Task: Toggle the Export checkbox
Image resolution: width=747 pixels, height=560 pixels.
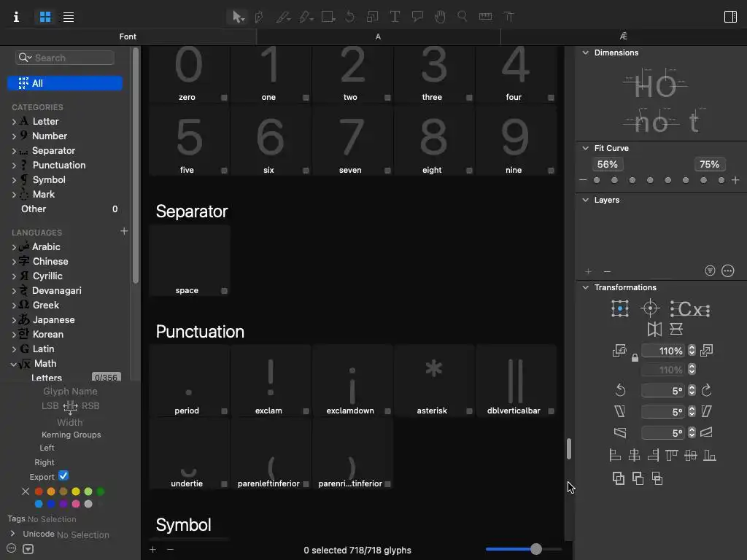Action: pos(63,475)
